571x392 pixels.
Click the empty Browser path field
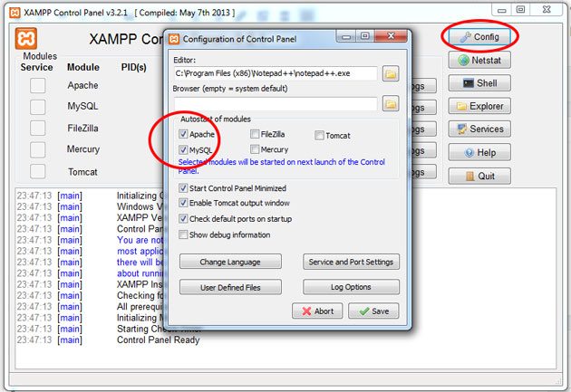click(x=276, y=104)
